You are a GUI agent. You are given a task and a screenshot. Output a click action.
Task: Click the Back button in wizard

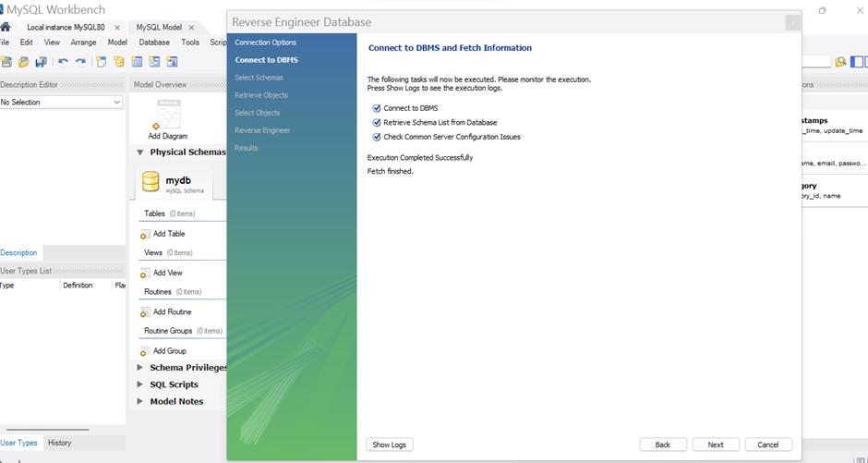coord(663,445)
